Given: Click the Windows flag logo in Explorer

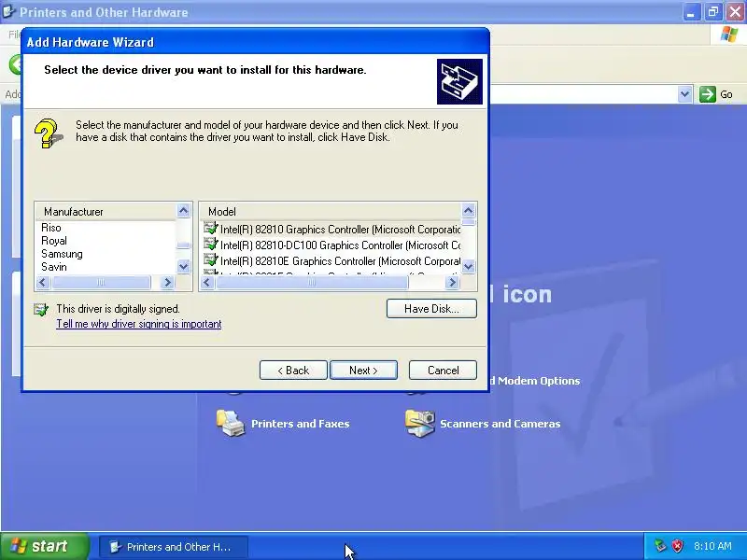Looking at the screenshot, I should [728, 35].
